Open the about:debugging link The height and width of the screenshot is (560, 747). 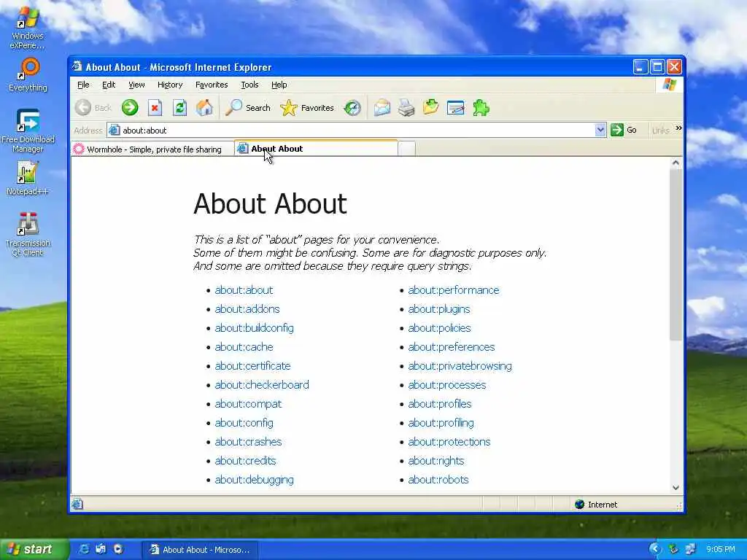click(255, 480)
